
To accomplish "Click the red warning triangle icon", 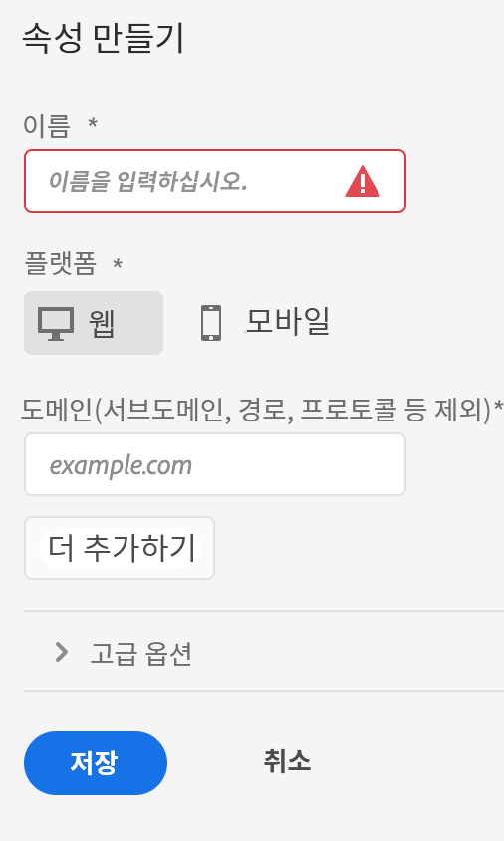I will [x=363, y=181].
